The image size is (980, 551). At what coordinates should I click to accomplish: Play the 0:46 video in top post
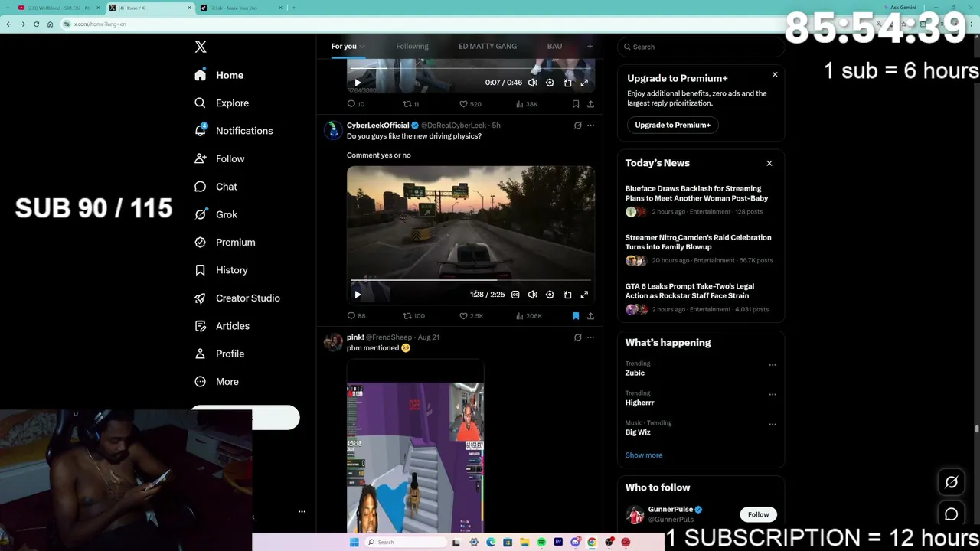[358, 83]
